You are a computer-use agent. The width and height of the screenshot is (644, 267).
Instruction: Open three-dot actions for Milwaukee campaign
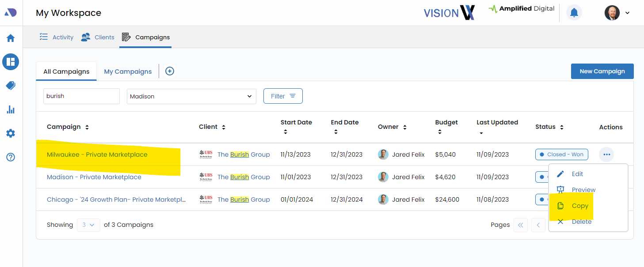tap(606, 154)
